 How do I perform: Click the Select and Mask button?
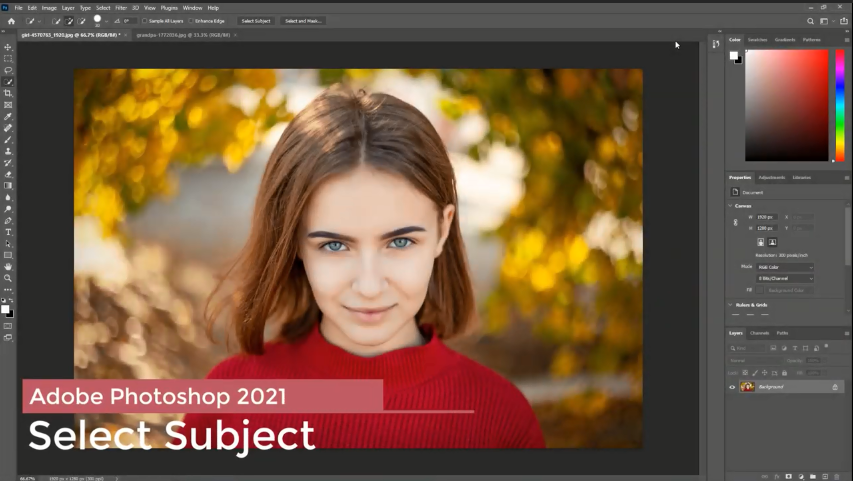pyautogui.click(x=303, y=21)
